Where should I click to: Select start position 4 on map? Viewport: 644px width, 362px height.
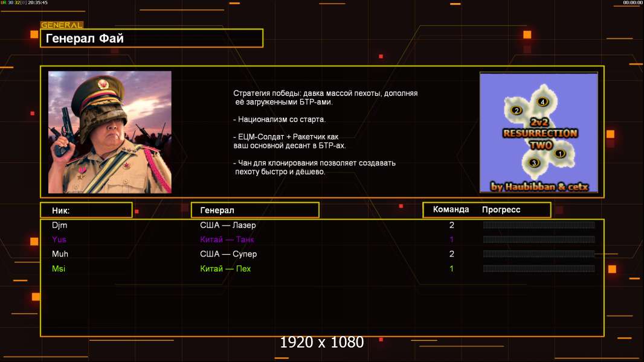click(x=542, y=102)
